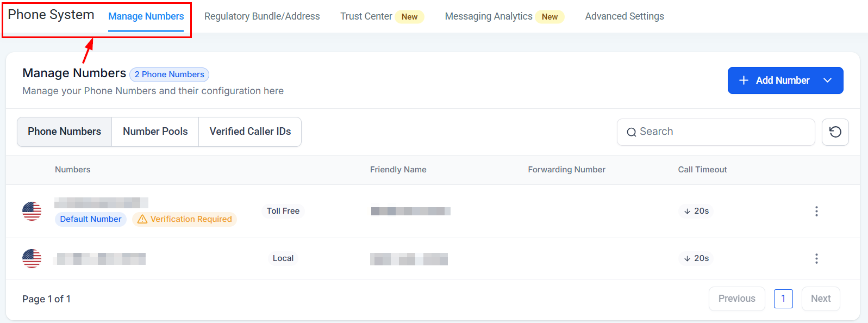
Task: Click the Manage Numbers section heading
Action: coord(74,73)
